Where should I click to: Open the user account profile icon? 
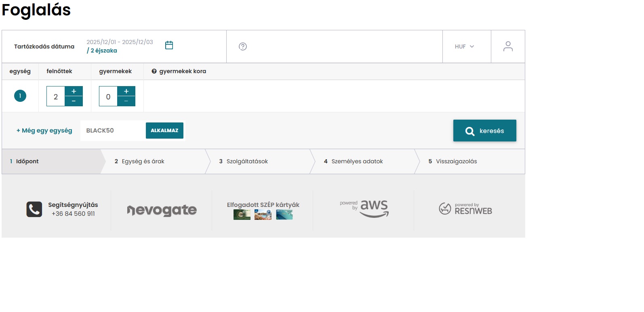(508, 46)
